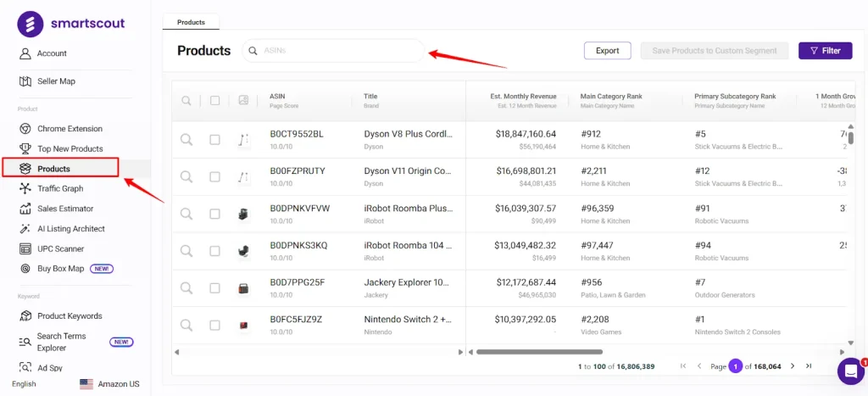Screen dimensions: 868x396
Task: Click the magnifier icon for B00FZPRUTY row
Action: (186, 176)
